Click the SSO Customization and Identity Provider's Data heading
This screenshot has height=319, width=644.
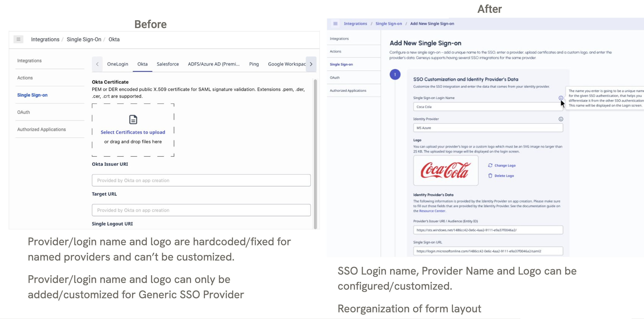coord(466,79)
